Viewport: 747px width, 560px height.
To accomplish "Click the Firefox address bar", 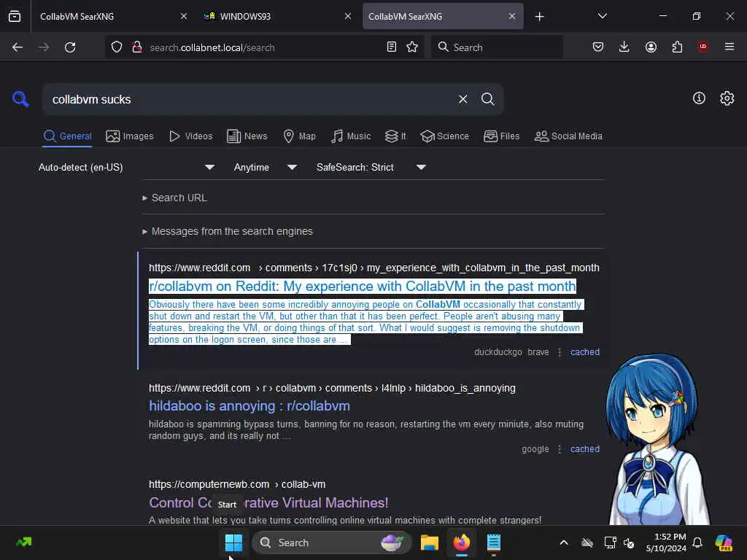I will [264, 47].
